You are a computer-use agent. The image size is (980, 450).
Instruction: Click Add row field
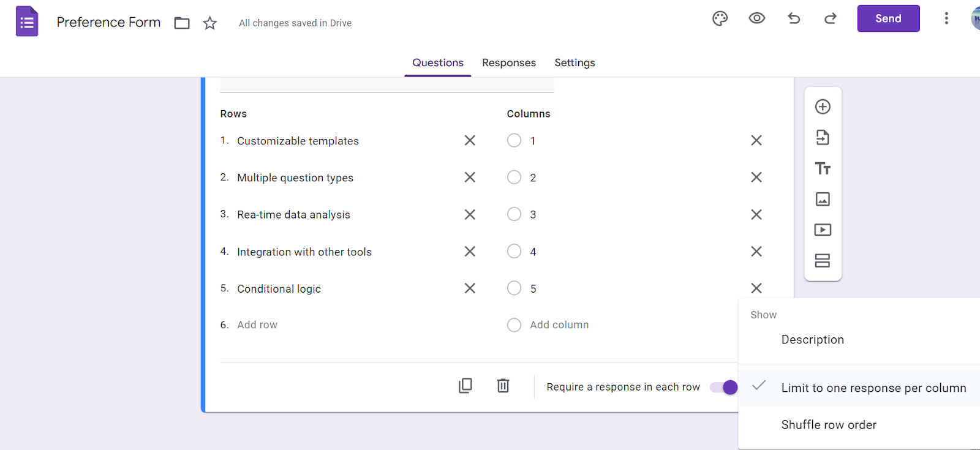pos(257,325)
